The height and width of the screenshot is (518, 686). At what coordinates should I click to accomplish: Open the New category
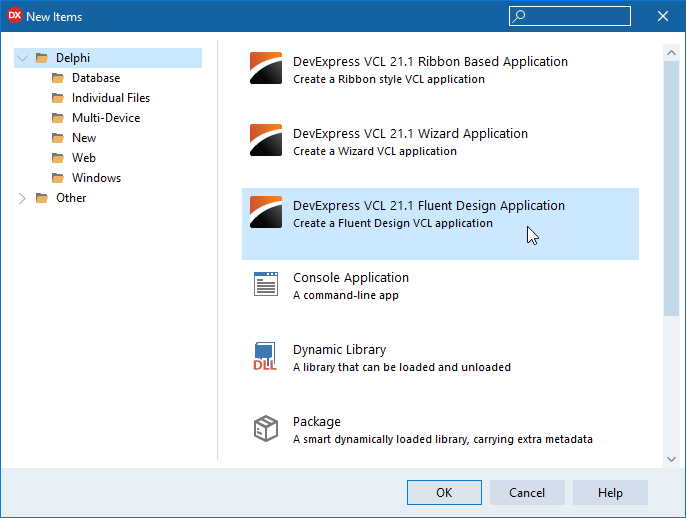[x=84, y=138]
